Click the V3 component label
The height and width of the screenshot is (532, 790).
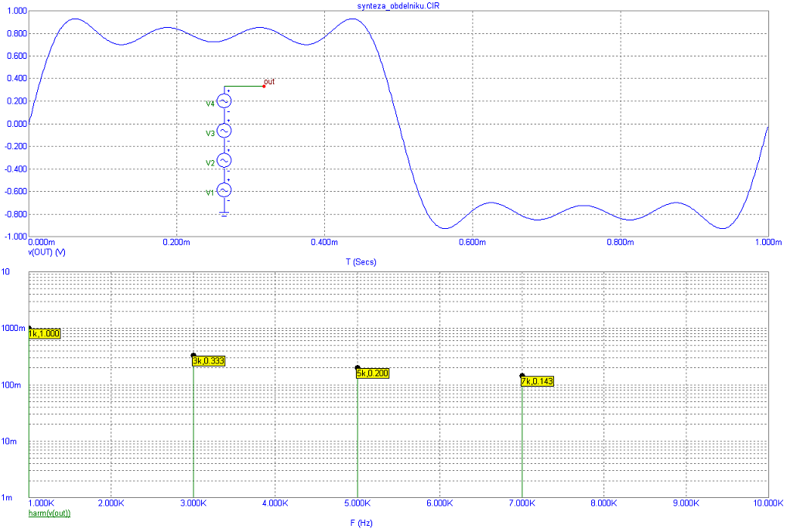point(210,133)
